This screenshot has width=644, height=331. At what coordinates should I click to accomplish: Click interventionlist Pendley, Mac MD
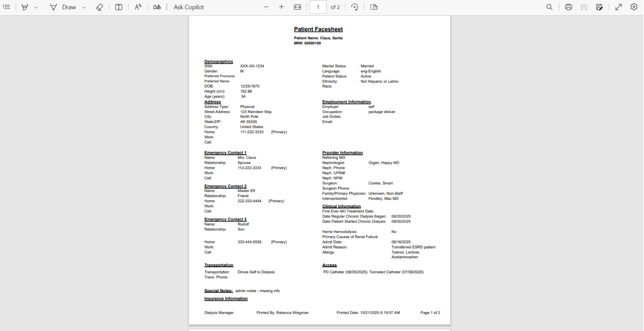tap(383, 199)
